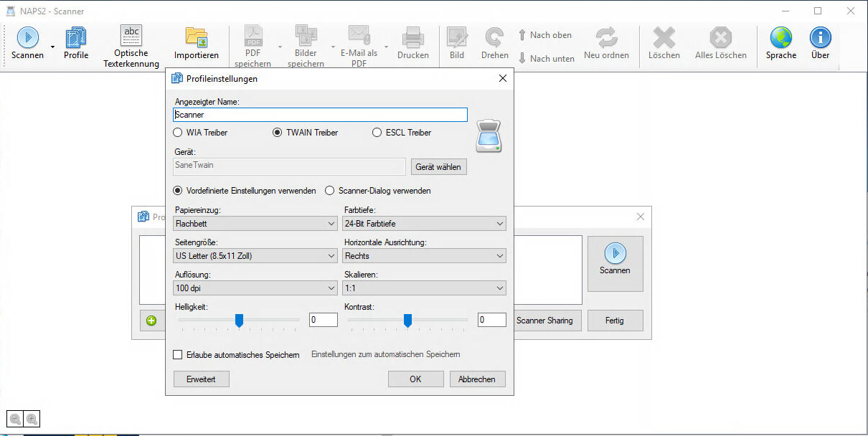This screenshot has width=868, height=436.
Task: Open the Auflösung dropdown
Action: [x=255, y=288]
